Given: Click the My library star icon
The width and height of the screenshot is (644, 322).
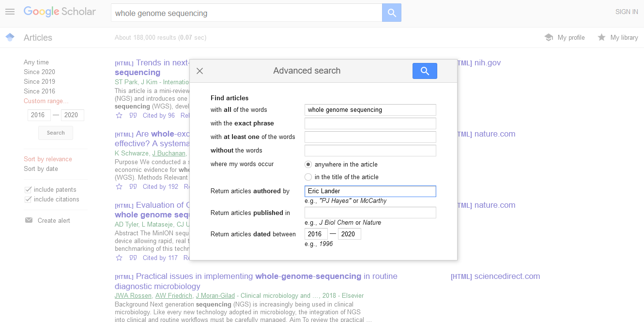Looking at the screenshot, I should pyautogui.click(x=601, y=37).
